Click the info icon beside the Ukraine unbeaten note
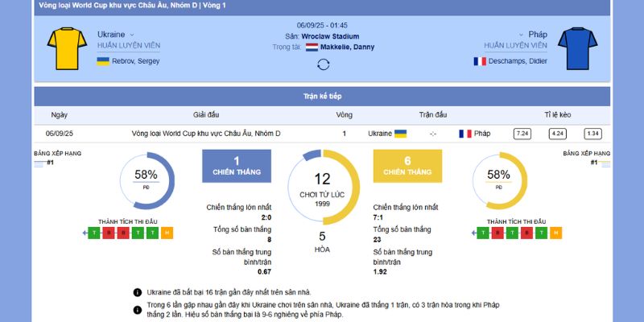 [x=138, y=292]
